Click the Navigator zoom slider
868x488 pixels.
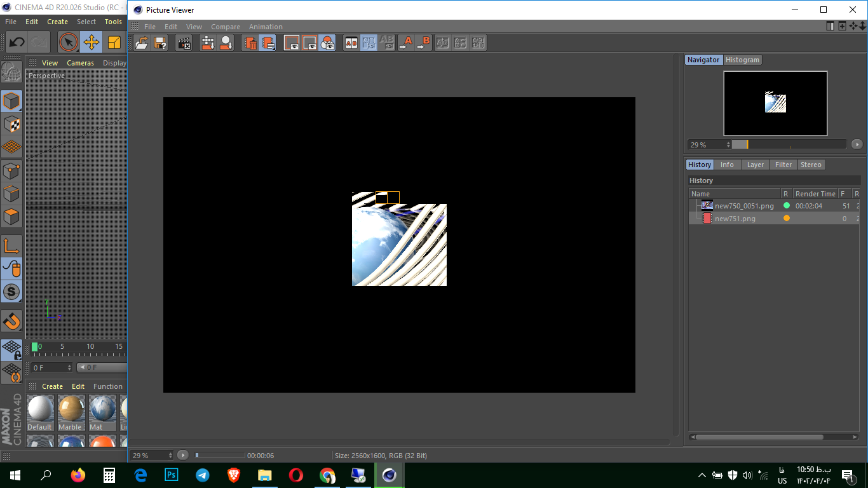[788, 144]
